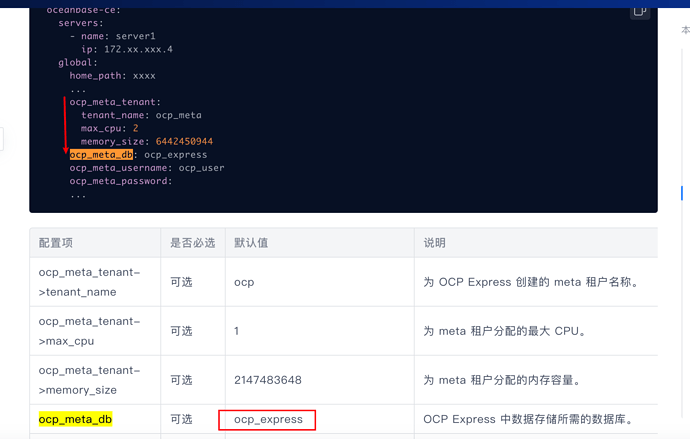This screenshot has height=439, width=690.
Task: Click the description 'OCP Express 中数据存储所需的数据库。'
Action: [x=528, y=419]
